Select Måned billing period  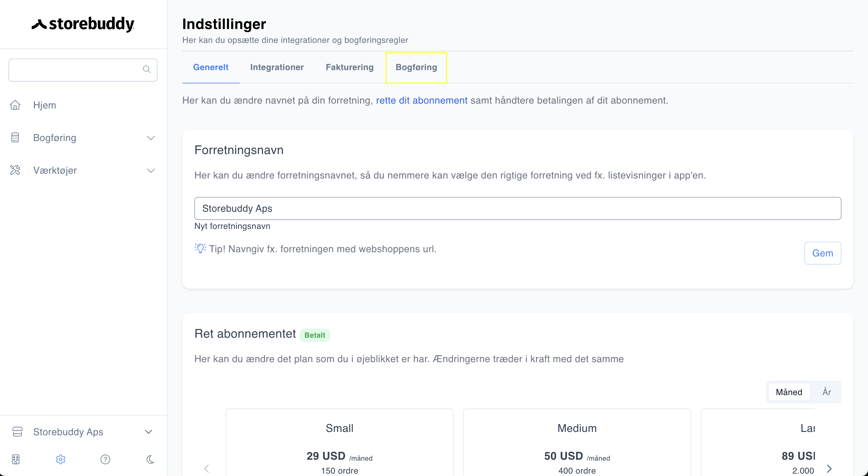789,392
